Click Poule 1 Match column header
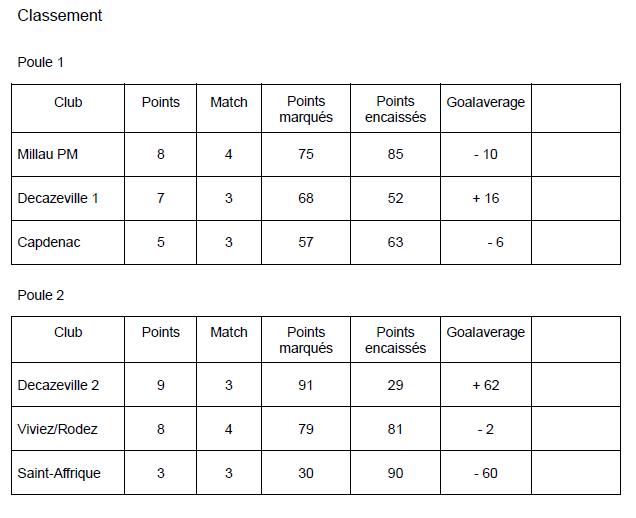Screen dimensions: 636x518 [229, 102]
